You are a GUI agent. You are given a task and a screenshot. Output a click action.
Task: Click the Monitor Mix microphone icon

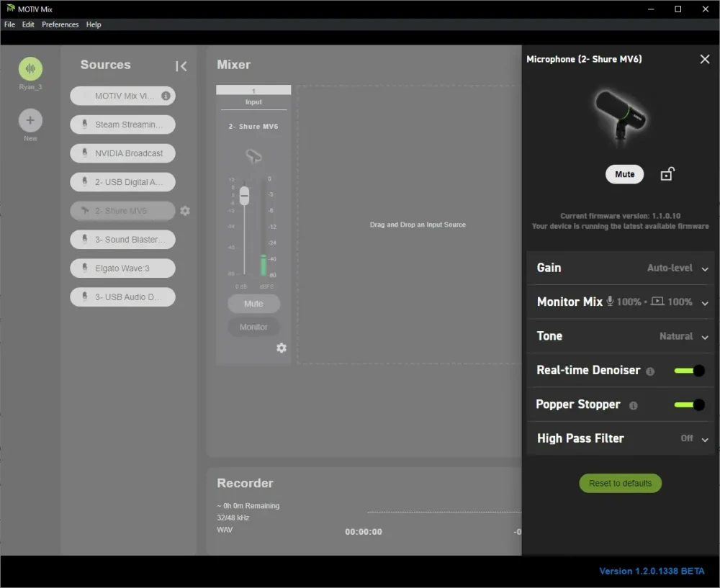611,301
